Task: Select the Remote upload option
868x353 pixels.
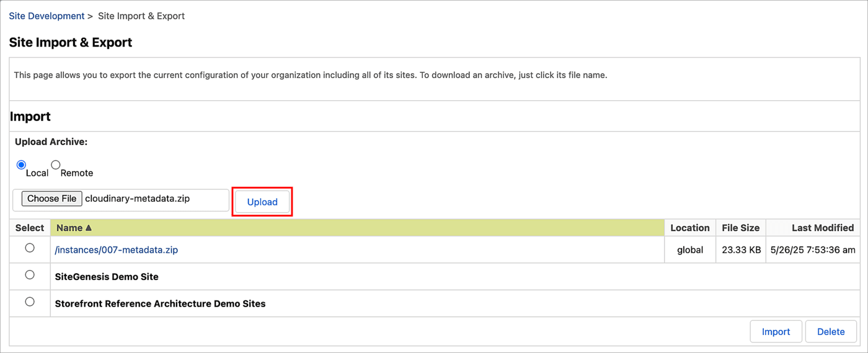Action: (56, 165)
